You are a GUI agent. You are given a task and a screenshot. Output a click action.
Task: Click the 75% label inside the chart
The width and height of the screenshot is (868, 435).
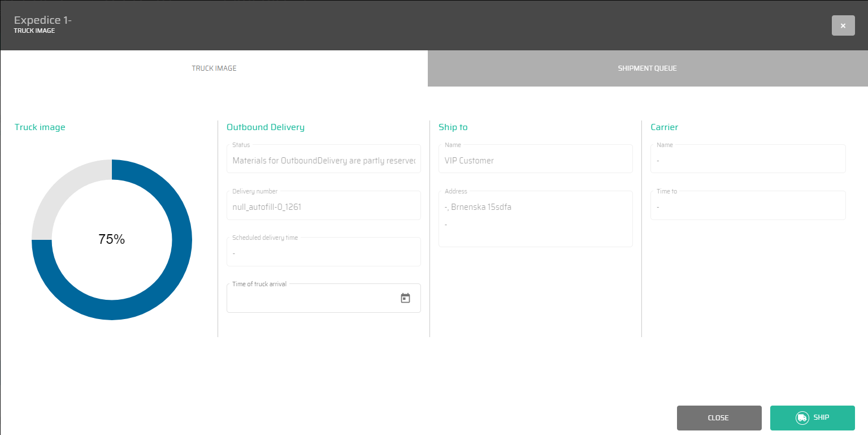[x=111, y=239]
